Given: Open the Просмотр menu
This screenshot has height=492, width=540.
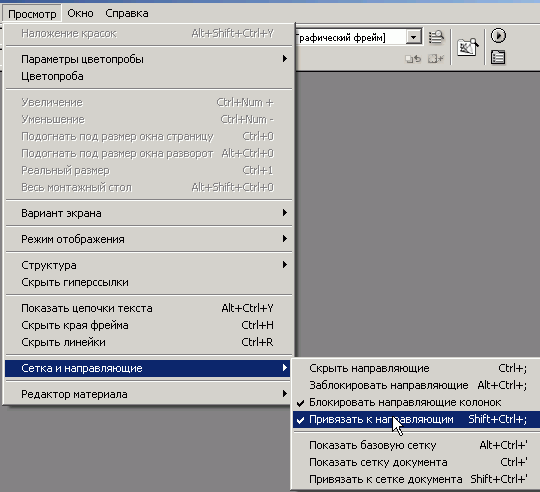Looking at the screenshot, I should [x=32, y=14].
